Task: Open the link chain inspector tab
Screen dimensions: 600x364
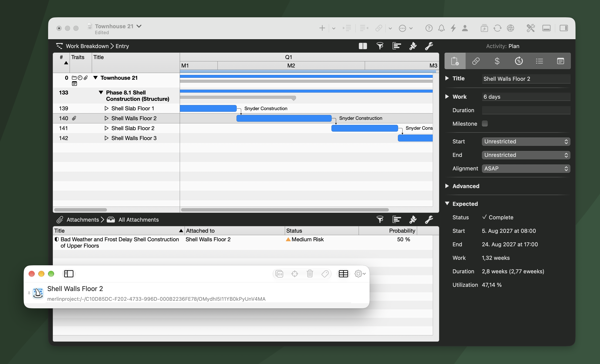Action: point(476,61)
